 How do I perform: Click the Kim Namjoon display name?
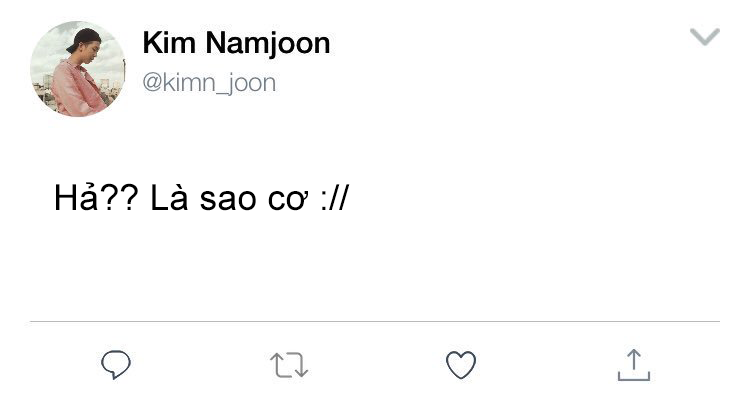(236, 43)
